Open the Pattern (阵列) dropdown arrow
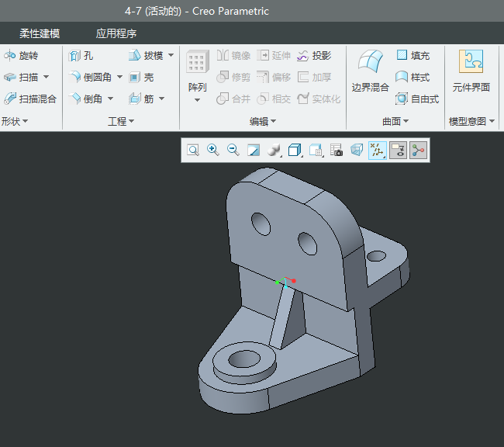The width and height of the screenshot is (504, 447). (x=197, y=100)
